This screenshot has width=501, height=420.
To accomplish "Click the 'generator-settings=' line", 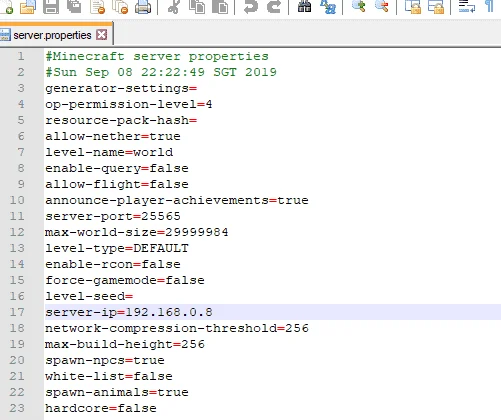I will point(121,88).
